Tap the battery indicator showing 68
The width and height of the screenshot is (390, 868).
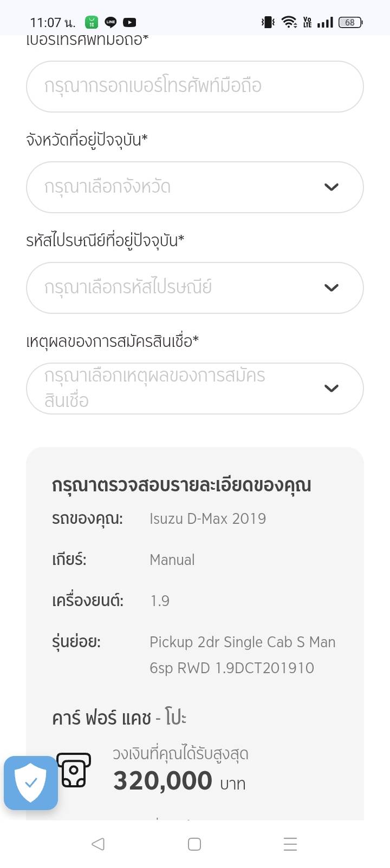[350, 22]
